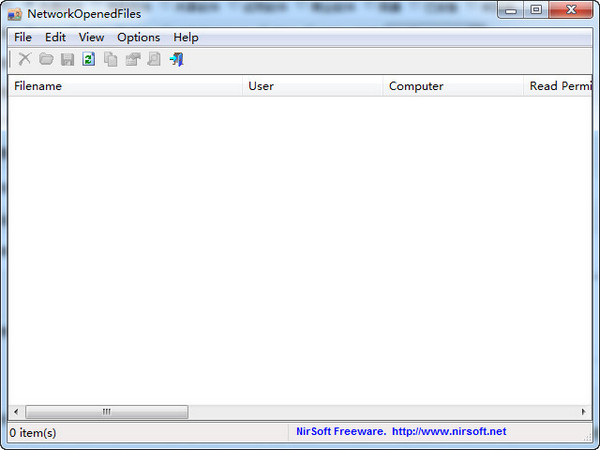Click the Copy Selected Items toolbar icon

click(111, 59)
